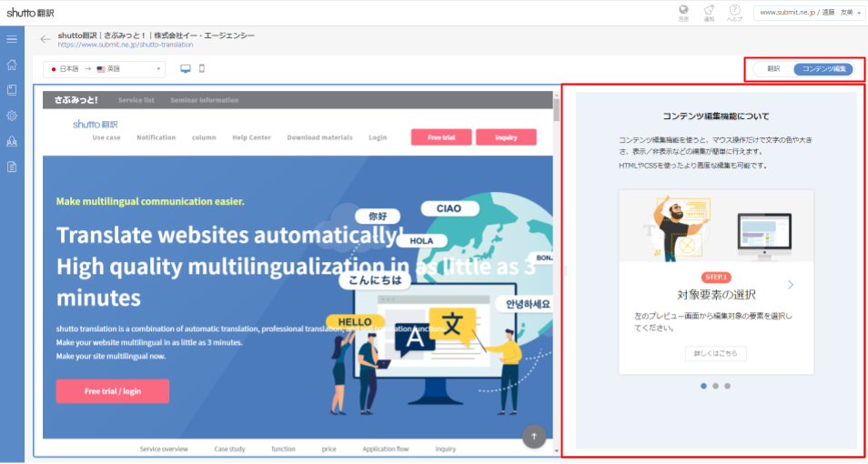Screen dimensions: 868x464
Task: Select inquiry in bottom nav
Action: (x=446, y=449)
